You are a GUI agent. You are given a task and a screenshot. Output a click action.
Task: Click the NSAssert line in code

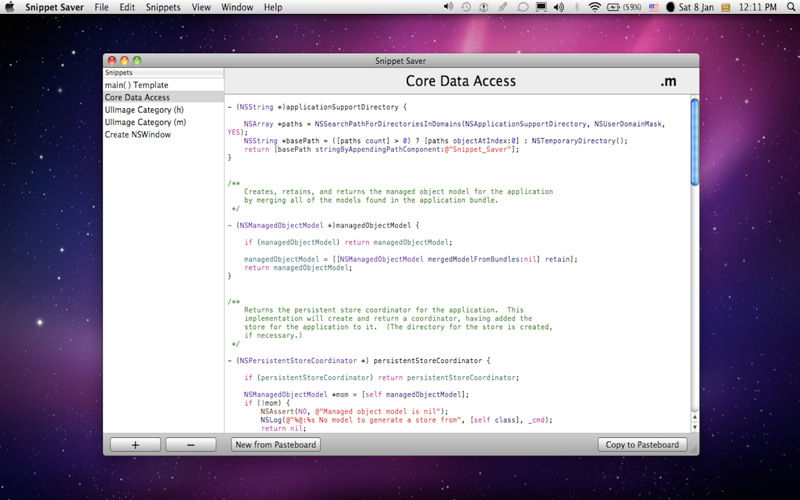click(354, 411)
